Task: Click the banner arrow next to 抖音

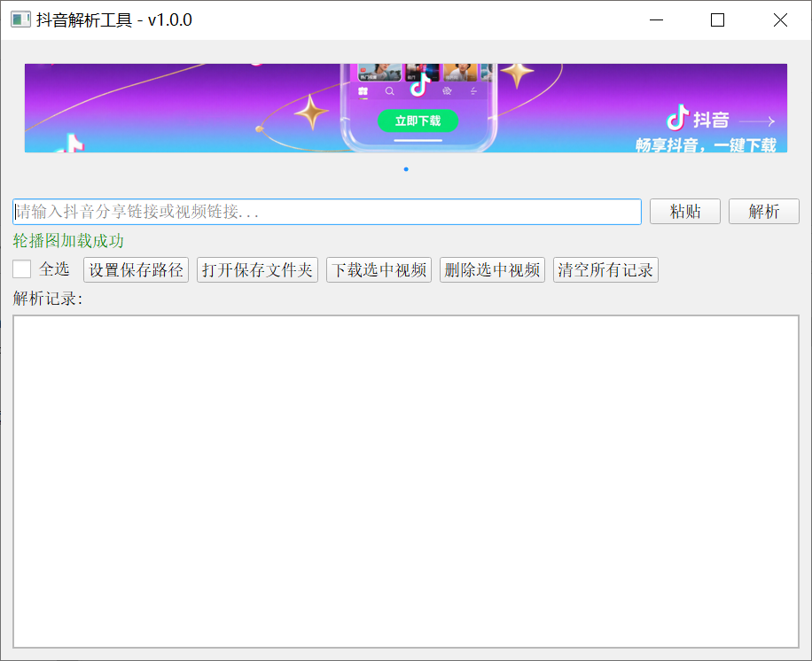Action: tap(756, 121)
